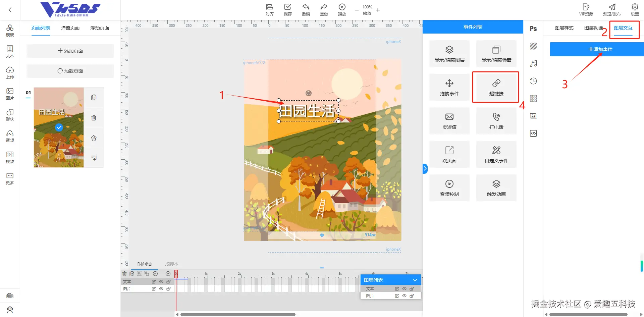The height and width of the screenshot is (317, 644).
Task: Click the star icon beside page 01
Action: coord(94,138)
